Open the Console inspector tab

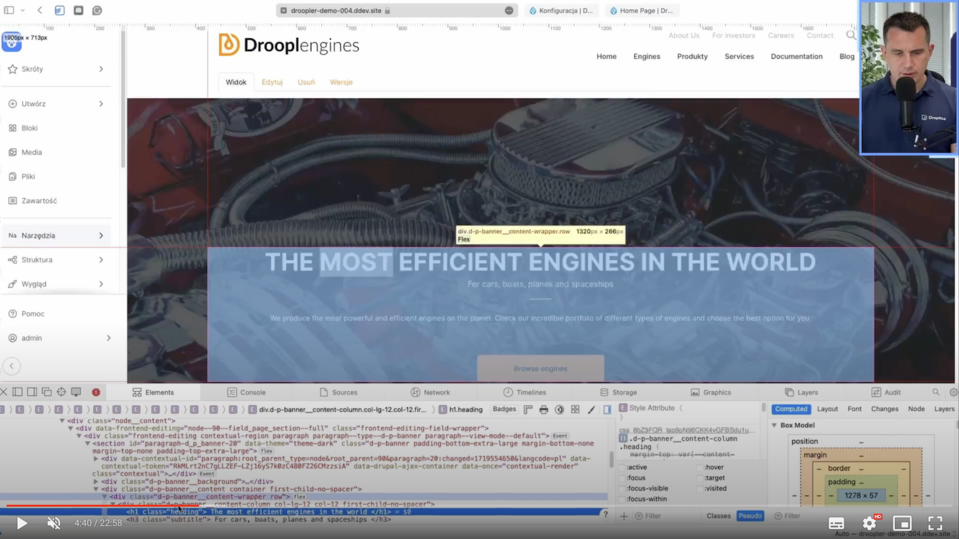246,392
